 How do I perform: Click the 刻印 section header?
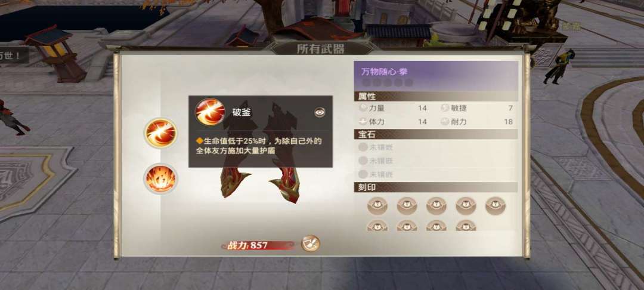tap(436, 187)
